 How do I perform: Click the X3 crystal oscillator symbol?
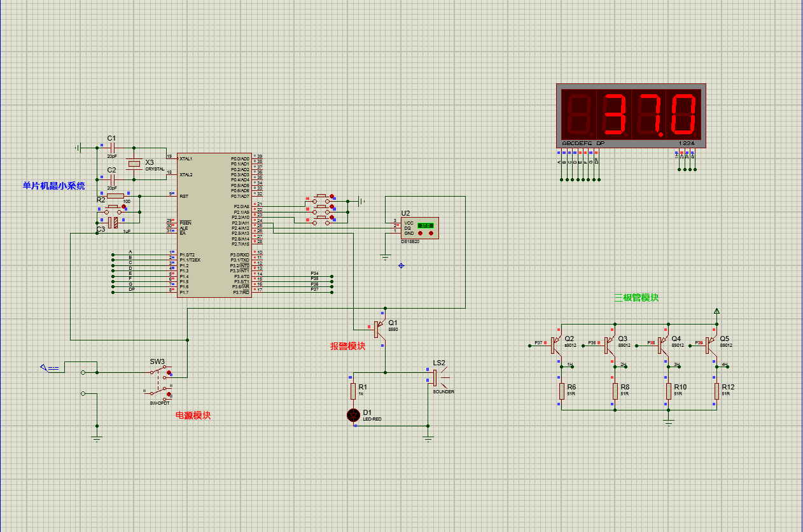click(134, 164)
